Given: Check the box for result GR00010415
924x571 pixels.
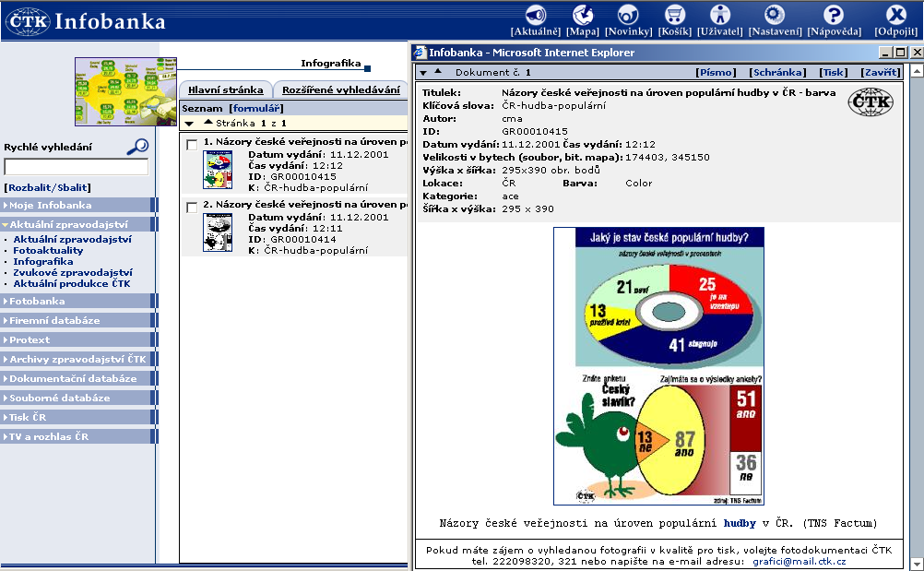Looking at the screenshot, I should pyautogui.click(x=191, y=144).
